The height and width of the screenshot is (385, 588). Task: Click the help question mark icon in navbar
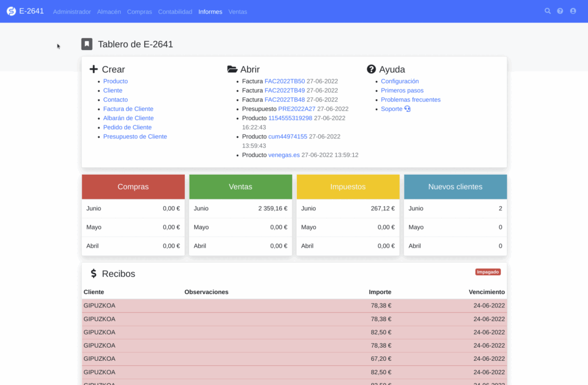560,11
